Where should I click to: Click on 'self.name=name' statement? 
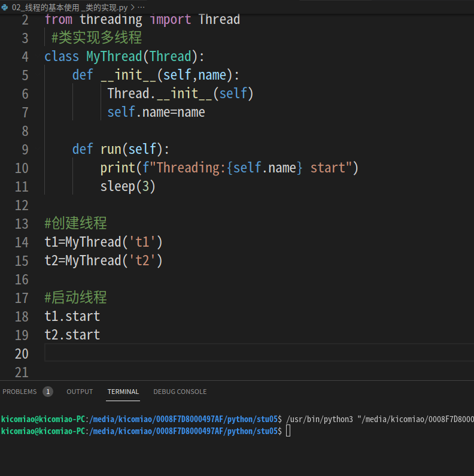(156, 113)
